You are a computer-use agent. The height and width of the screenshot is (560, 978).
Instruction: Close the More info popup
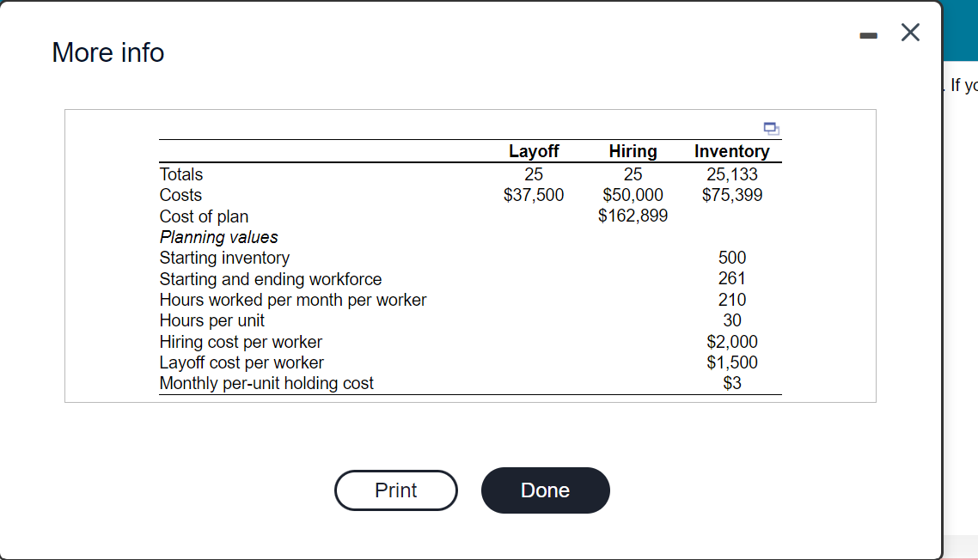point(909,32)
